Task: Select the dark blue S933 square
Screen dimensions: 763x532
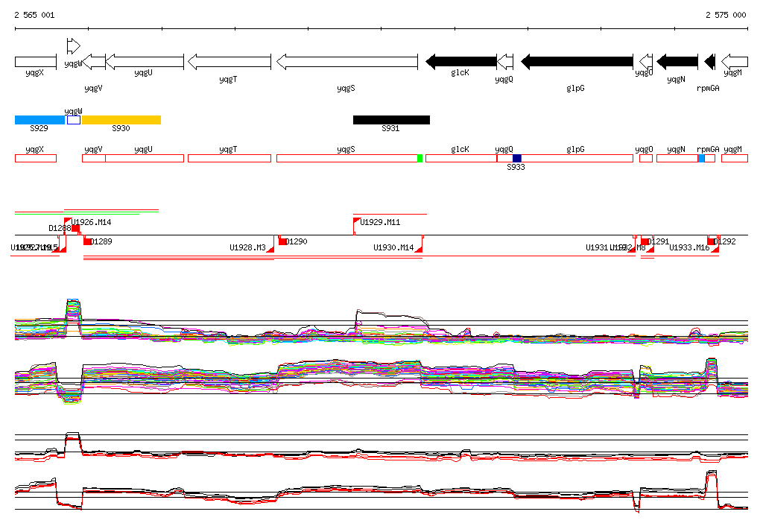Action: tap(517, 159)
